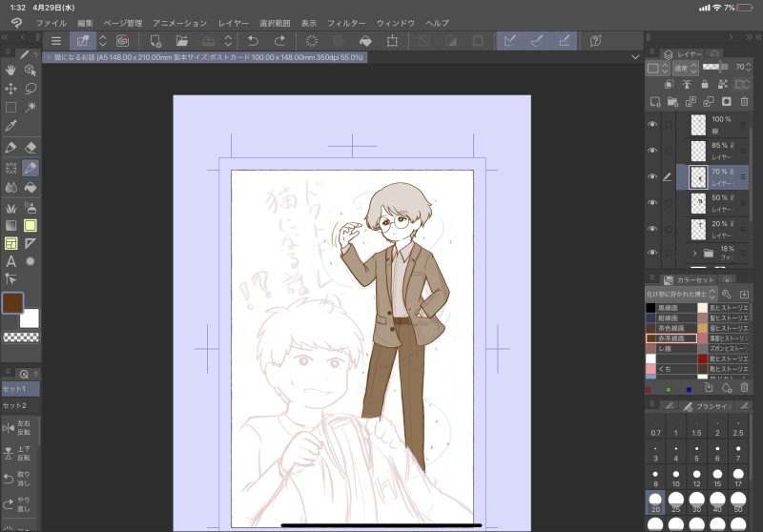
Task: Select the Eyedropper tool
Action: (10, 126)
